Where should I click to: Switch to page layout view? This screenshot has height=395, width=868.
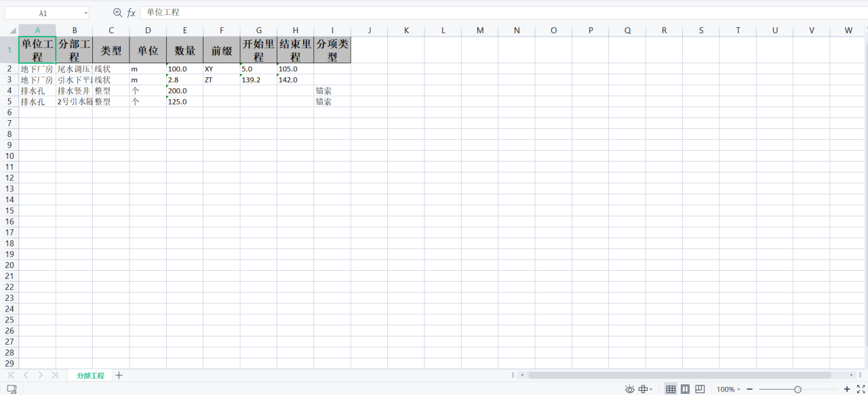685,389
